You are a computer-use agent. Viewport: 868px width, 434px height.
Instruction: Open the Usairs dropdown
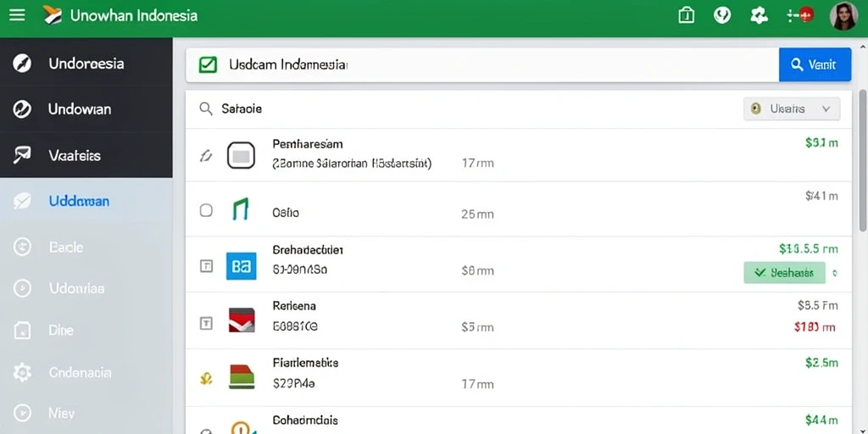[792, 109]
